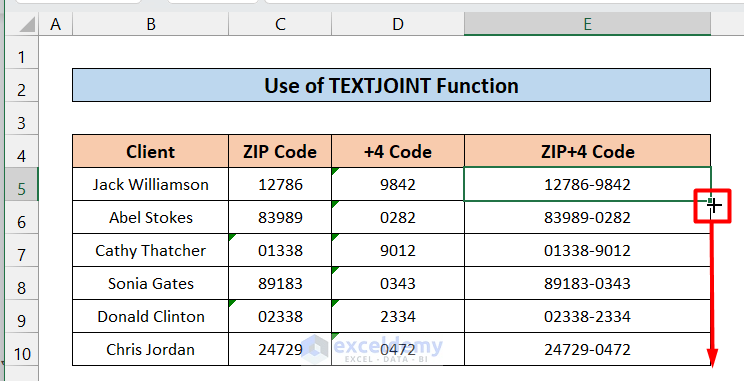
Task: Select the 'Cathy Thatcher' cell
Action: coord(150,250)
